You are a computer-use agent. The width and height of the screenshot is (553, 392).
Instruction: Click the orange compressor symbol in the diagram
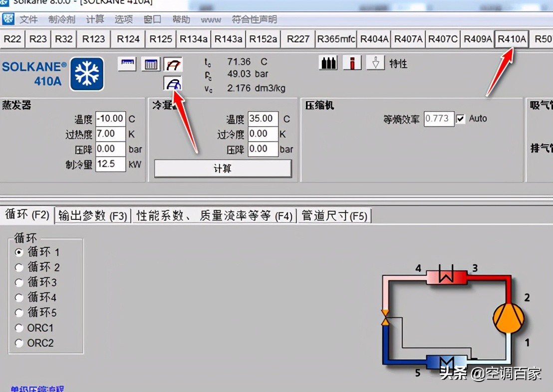508,318
